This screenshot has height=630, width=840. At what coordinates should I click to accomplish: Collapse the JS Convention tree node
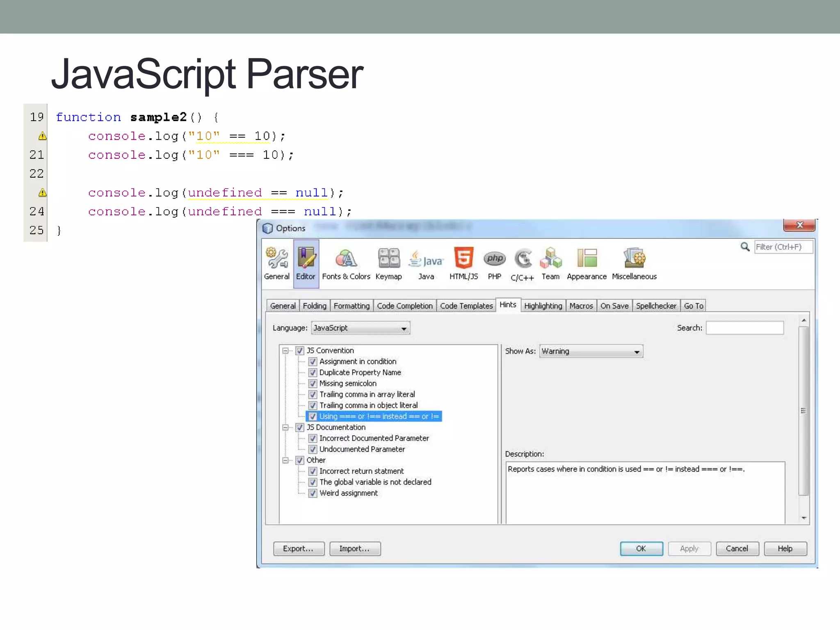click(x=285, y=351)
